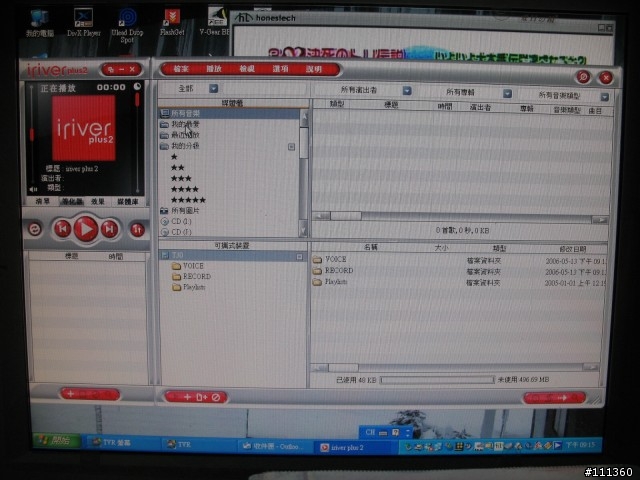
Task: Click the song list horizontal scrollbar thumb
Action: click(345, 216)
